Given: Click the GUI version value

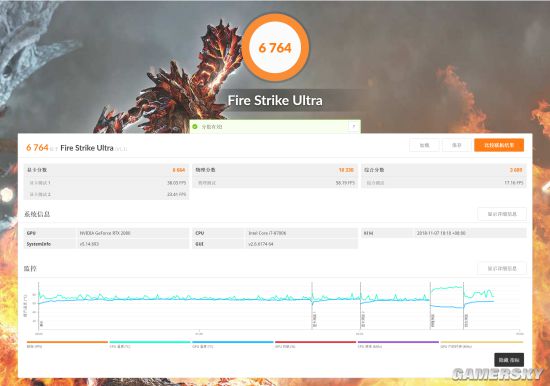Looking at the screenshot, I should click(x=261, y=244).
